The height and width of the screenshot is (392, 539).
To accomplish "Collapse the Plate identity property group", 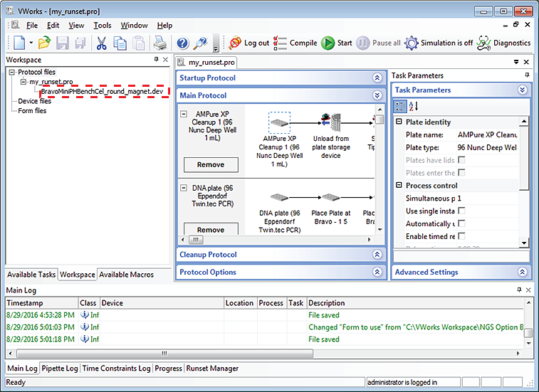I will coord(399,122).
